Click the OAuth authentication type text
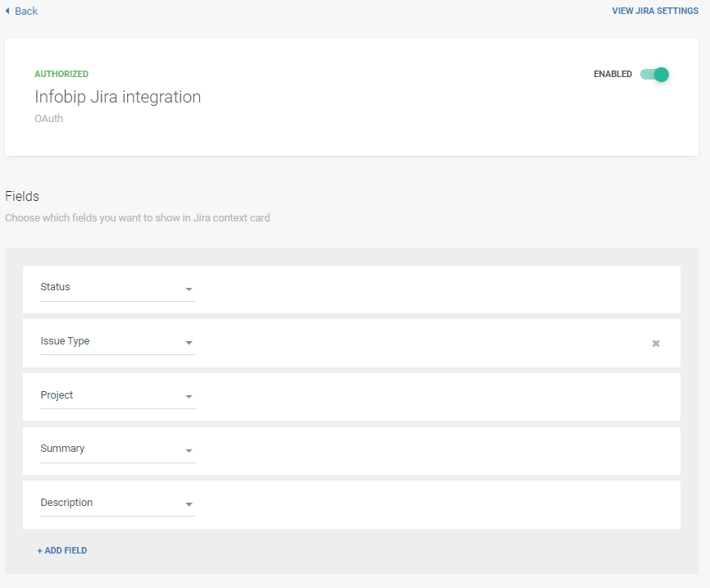Viewport: 710px width, 588px height. 48,119
